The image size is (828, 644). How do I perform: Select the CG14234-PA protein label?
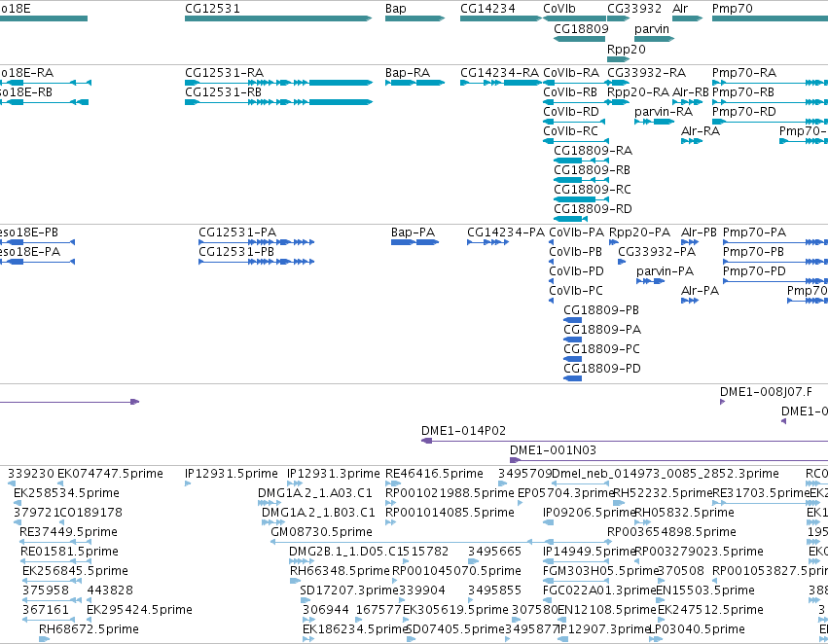(506, 233)
